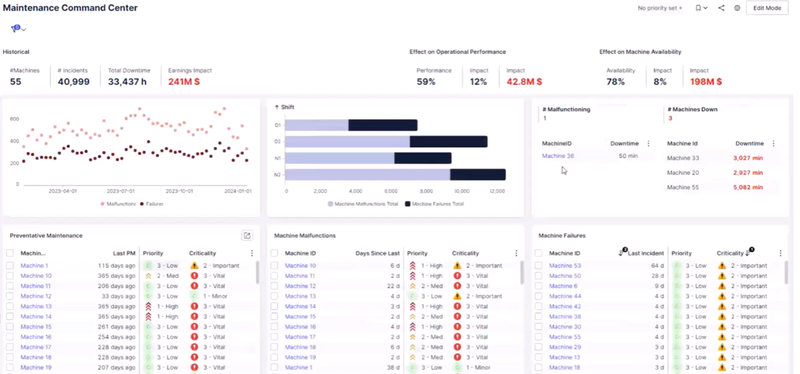Open the settings gear next to Edit Mode

(737, 8)
